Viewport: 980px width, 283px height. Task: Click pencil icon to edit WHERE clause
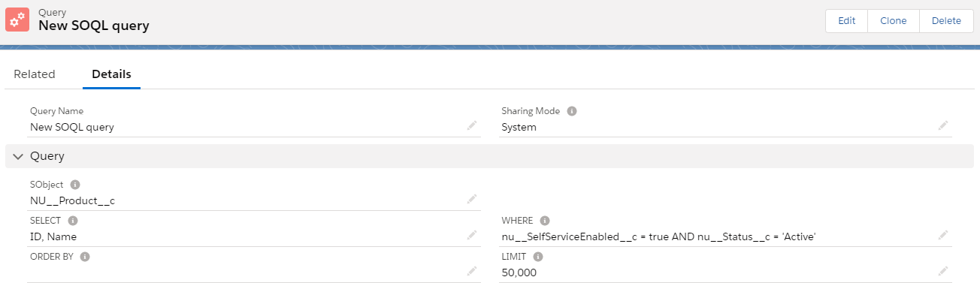click(x=943, y=236)
